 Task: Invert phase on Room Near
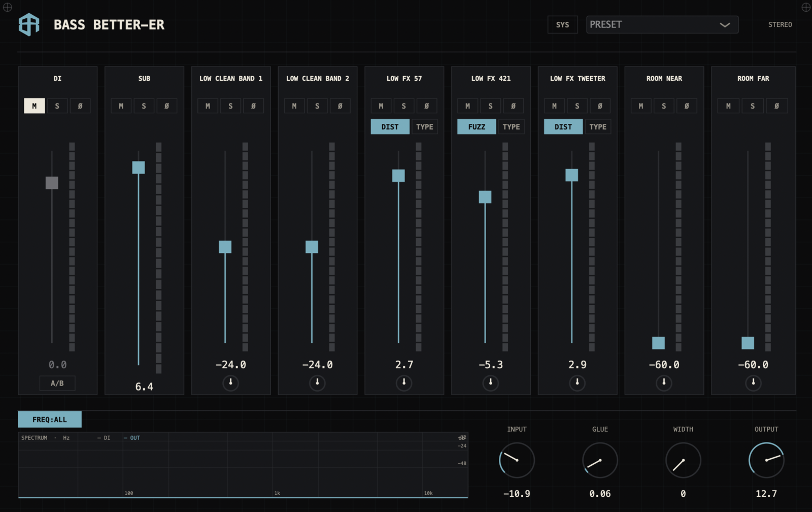(687, 106)
